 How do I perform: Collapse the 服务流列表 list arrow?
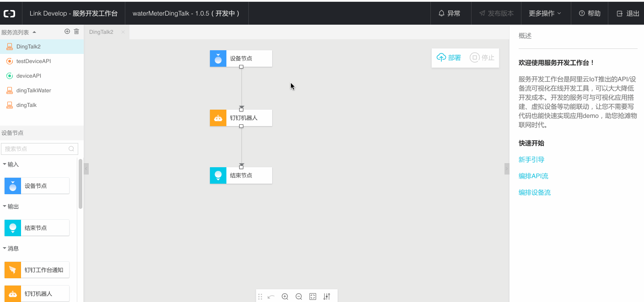pos(34,32)
